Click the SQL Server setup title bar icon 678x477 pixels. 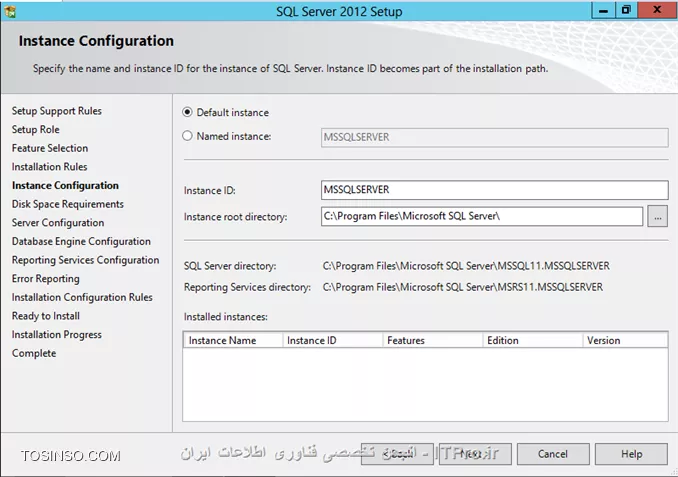coord(10,11)
